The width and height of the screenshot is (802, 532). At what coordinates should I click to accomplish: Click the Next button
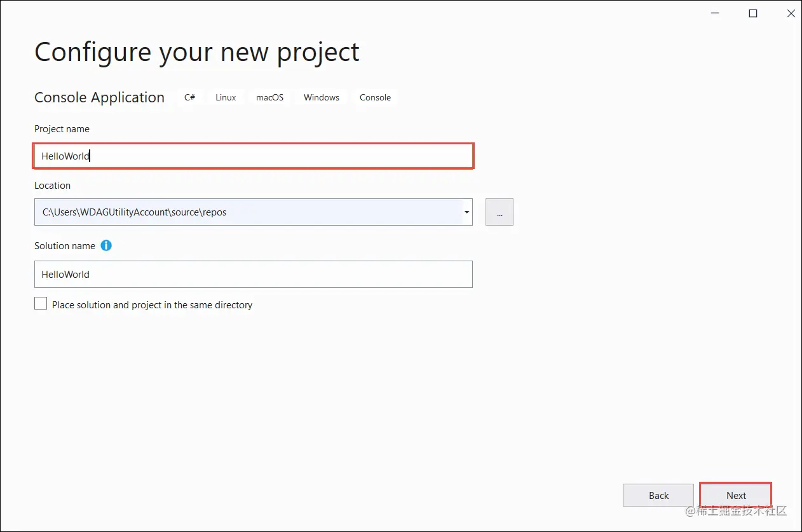pos(735,494)
